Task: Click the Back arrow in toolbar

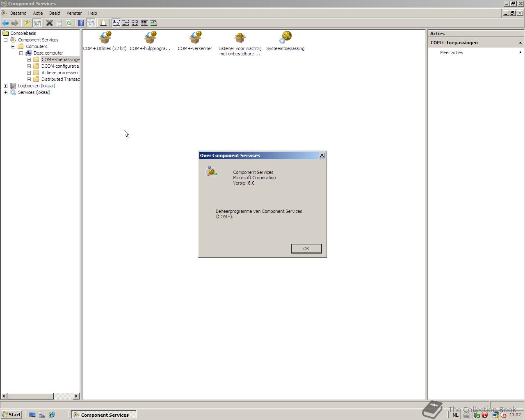Action: tap(5, 23)
